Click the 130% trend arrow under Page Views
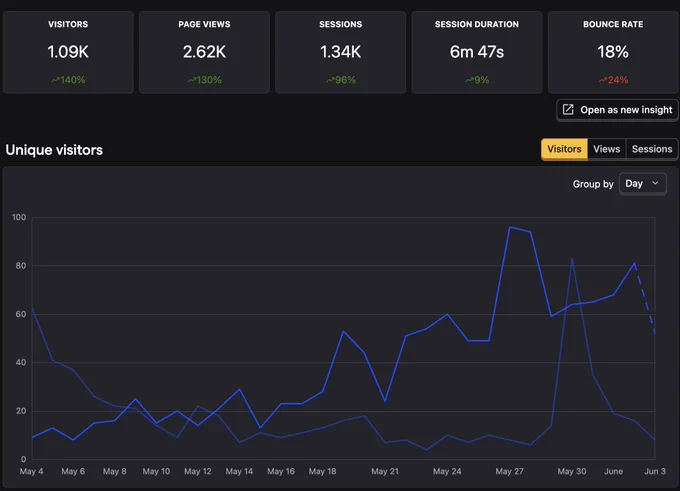Viewport: 680px width, 491px height. [x=192, y=80]
